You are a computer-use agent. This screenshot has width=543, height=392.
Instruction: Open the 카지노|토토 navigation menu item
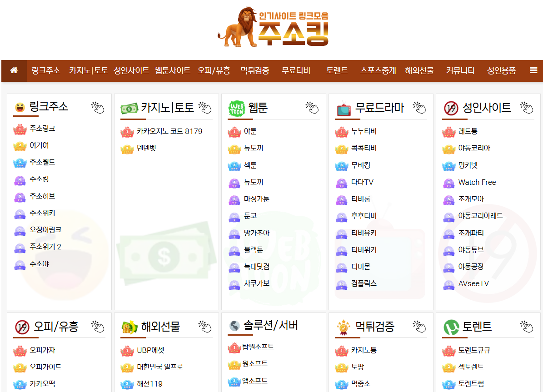[x=89, y=71]
